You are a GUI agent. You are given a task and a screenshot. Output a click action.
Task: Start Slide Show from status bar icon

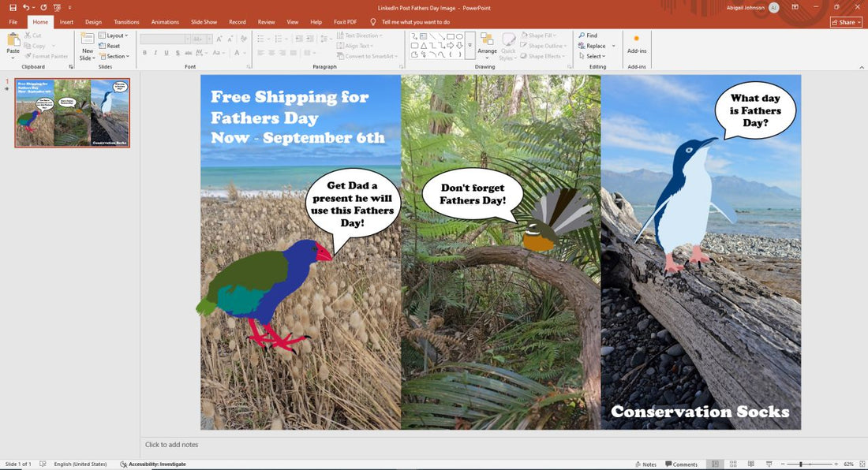pyautogui.click(x=769, y=464)
